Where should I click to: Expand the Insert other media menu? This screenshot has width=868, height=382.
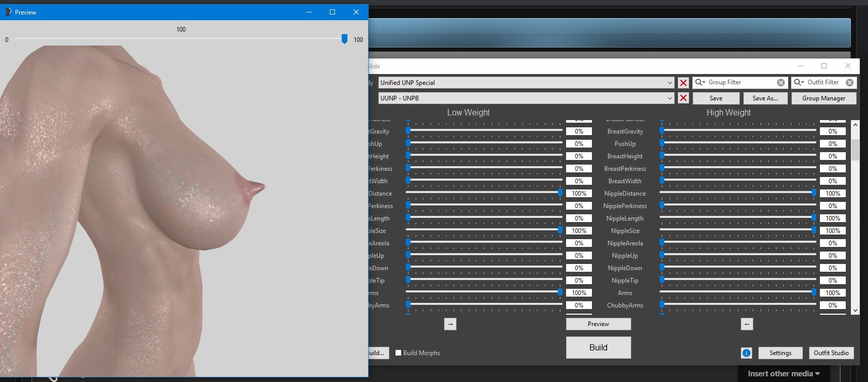coord(784,374)
